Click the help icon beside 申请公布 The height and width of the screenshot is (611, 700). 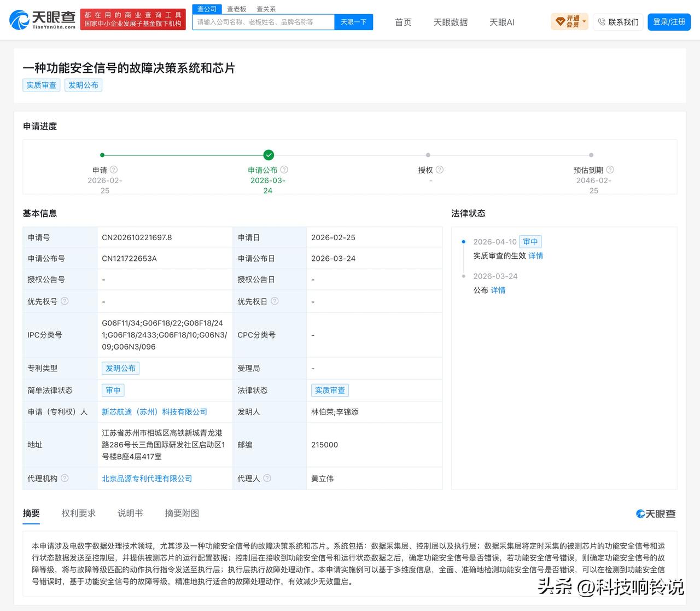click(x=284, y=170)
